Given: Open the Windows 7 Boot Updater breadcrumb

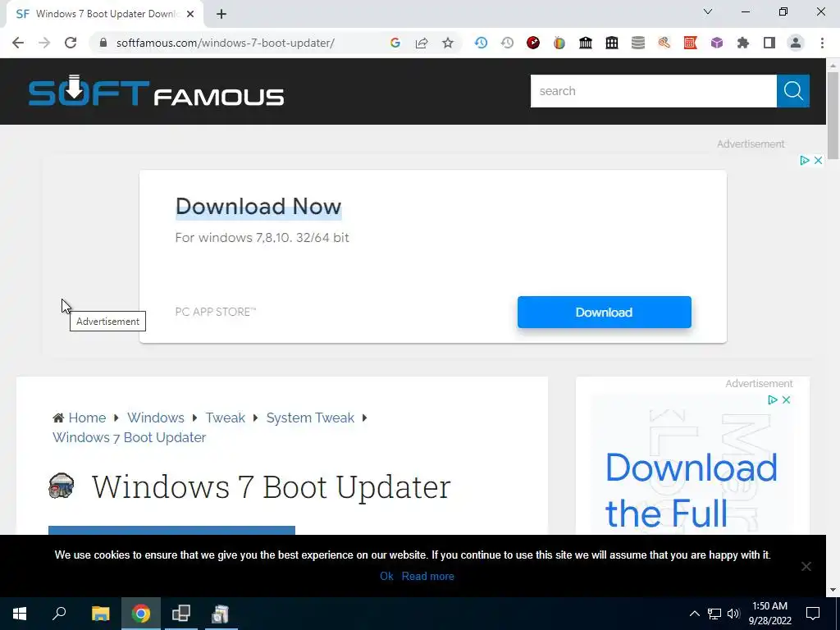Looking at the screenshot, I should click(129, 438).
